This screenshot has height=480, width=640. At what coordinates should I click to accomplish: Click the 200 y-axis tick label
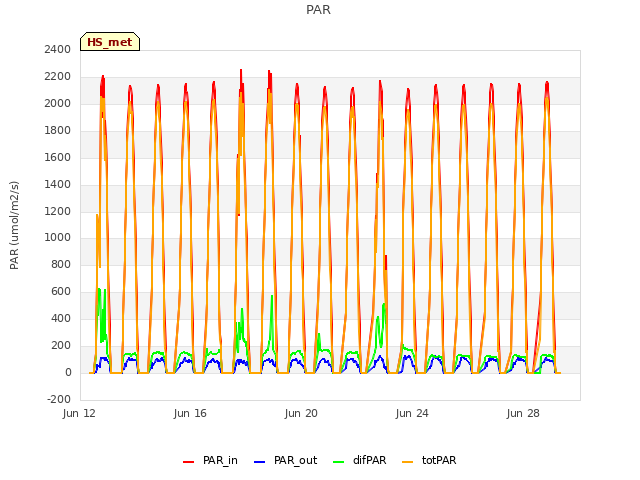coord(61,345)
